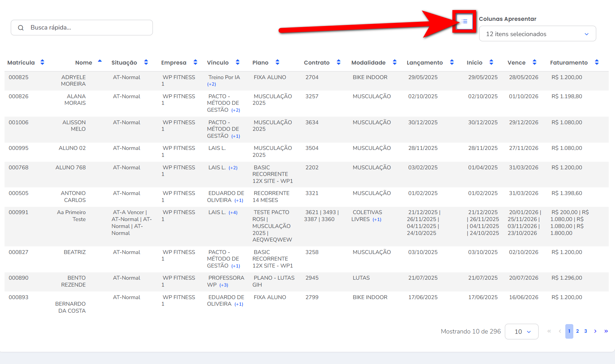Sort by Situação column arrows

tap(146, 62)
